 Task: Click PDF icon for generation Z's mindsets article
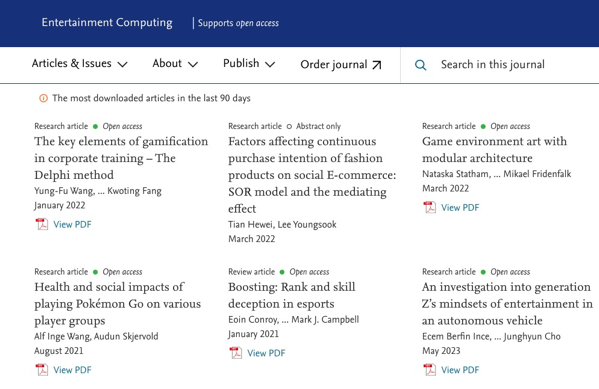(429, 370)
